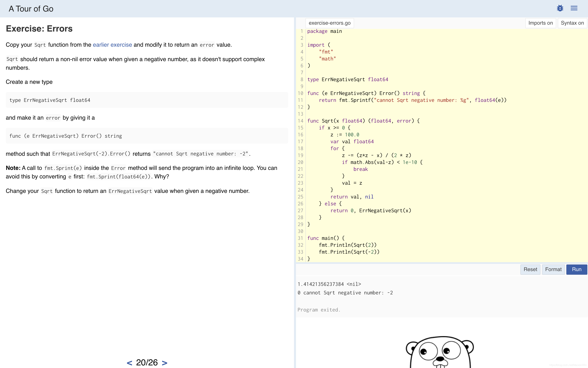This screenshot has width=588, height=368.
Task: Click the bug report icon
Action: 560,8
